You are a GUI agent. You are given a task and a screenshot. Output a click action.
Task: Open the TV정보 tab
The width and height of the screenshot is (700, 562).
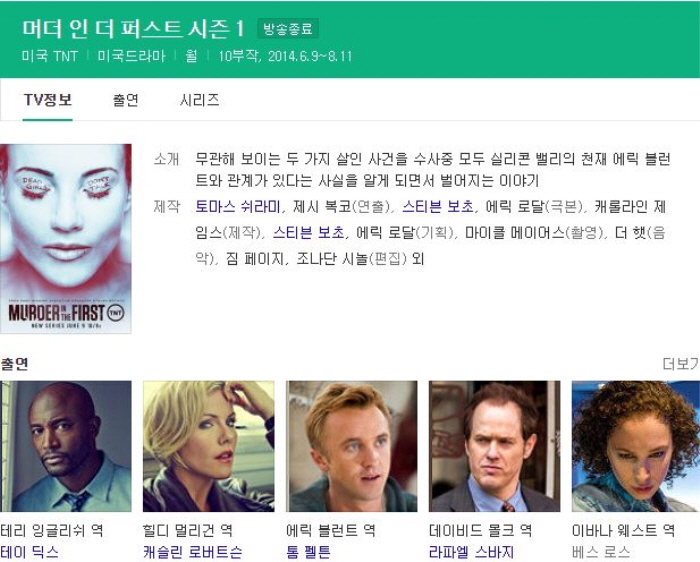tap(48, 100)
